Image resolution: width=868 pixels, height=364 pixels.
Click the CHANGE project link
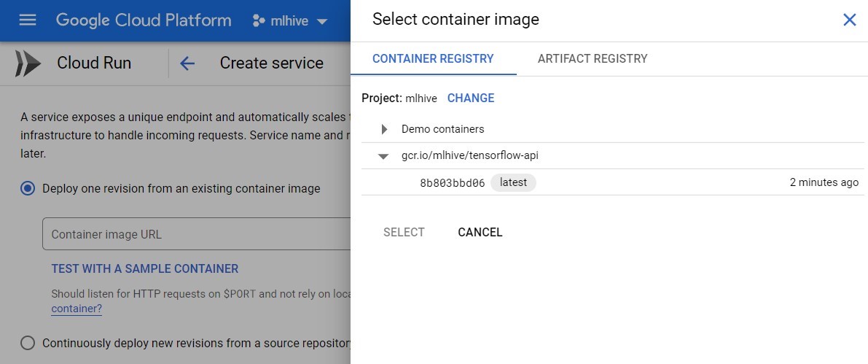coord(471,98)
